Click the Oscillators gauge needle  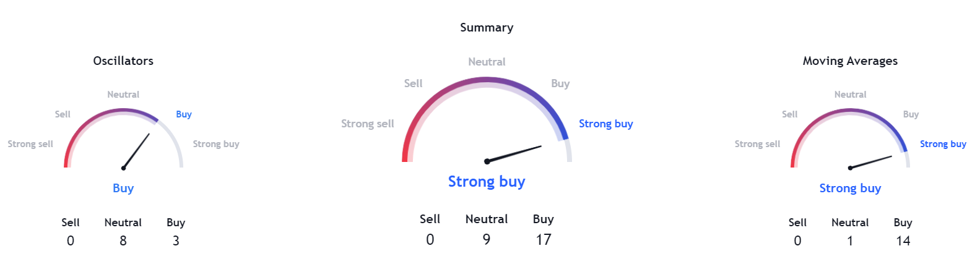pos(136,151)
